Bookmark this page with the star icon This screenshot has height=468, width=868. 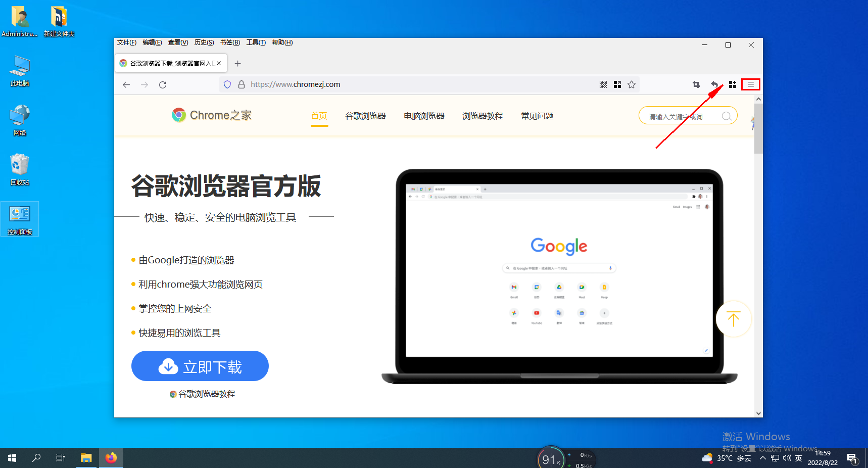pos(632,84)
